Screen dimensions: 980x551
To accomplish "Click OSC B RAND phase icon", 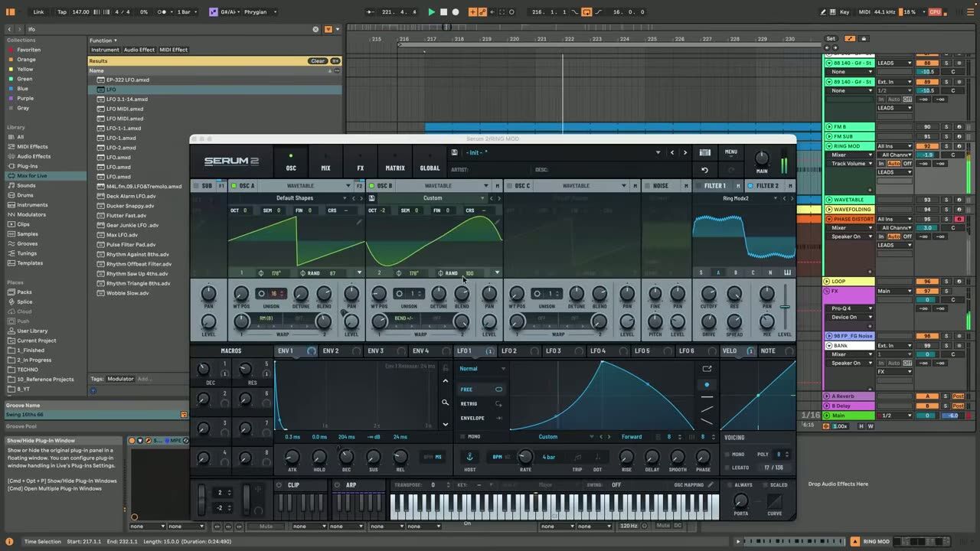I will 441,273.
